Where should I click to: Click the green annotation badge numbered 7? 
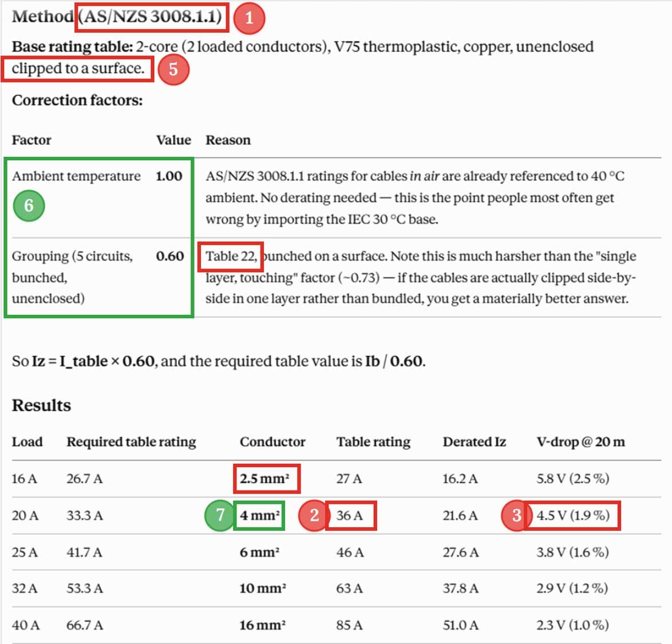tap(220, 515)
